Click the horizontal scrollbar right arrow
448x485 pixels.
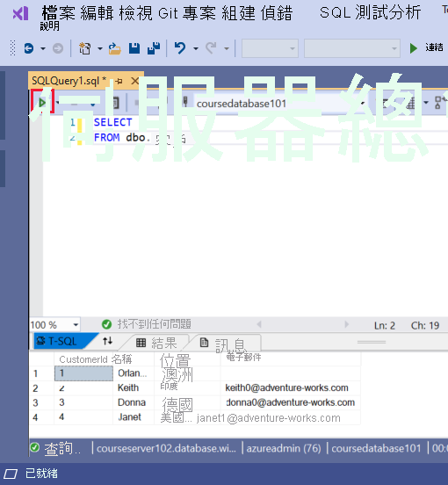[347, 324]
